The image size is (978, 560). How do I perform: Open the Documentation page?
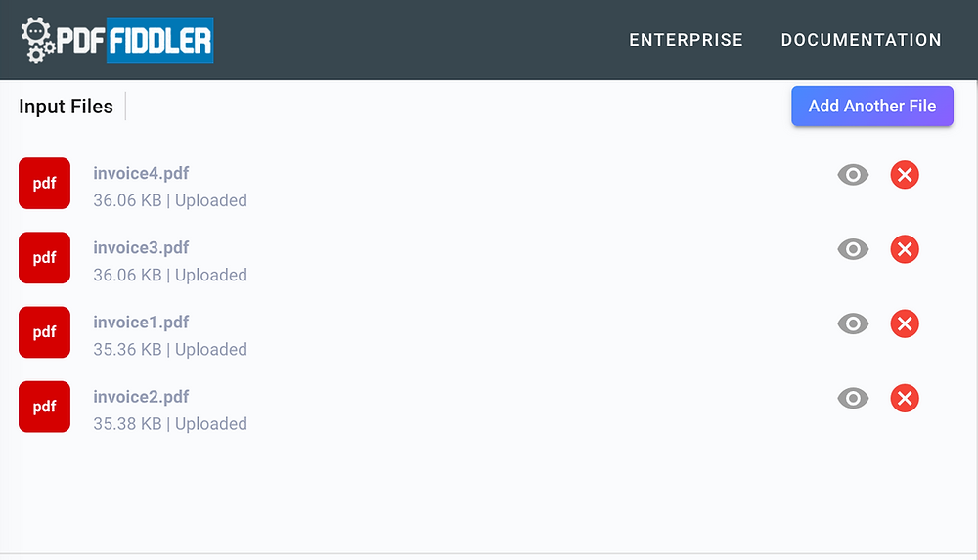click(862, 40)
